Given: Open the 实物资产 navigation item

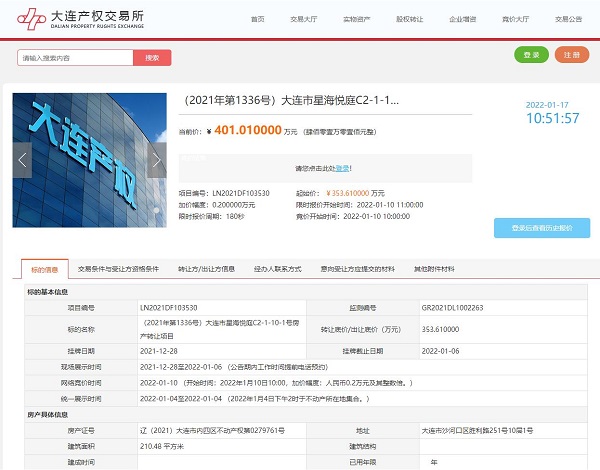Looking at the screenshot, I should pyautogui.click(x=357, y=19).
